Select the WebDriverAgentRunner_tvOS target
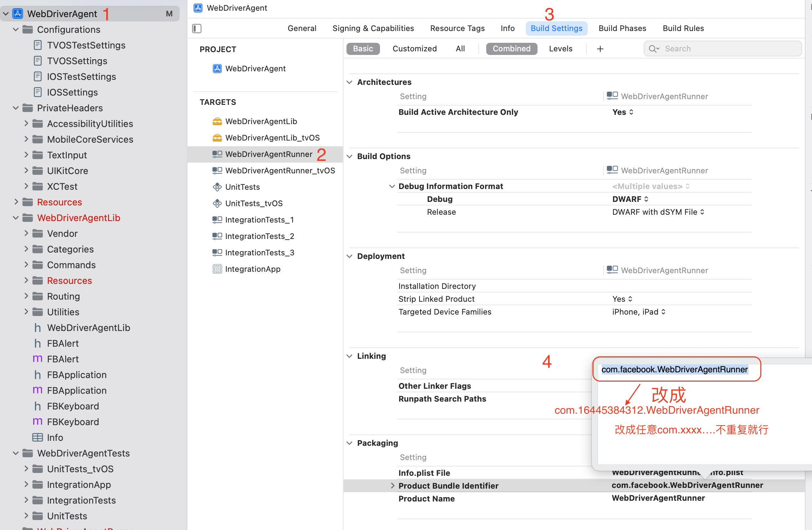Image resolution: width=812 pixels, height=530 pixels. tap(280, 170)
